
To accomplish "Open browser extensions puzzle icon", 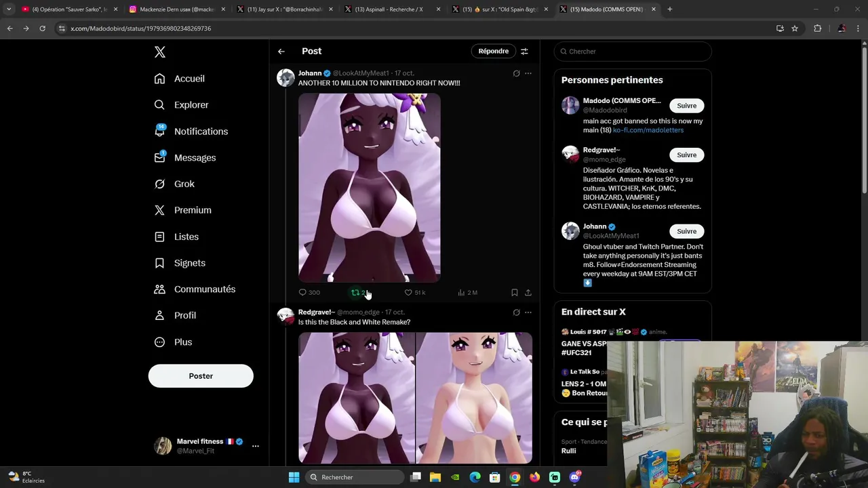I will tap(817, 28).
